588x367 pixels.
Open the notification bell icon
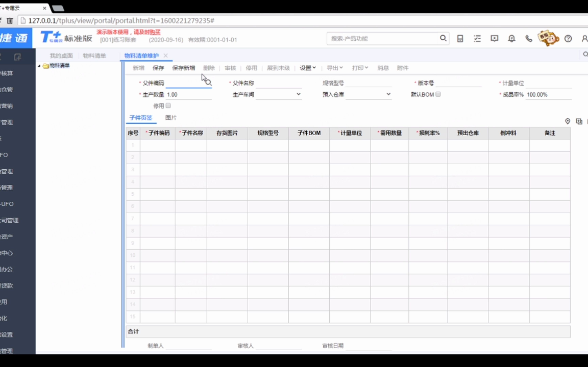[x=511, y=39]
